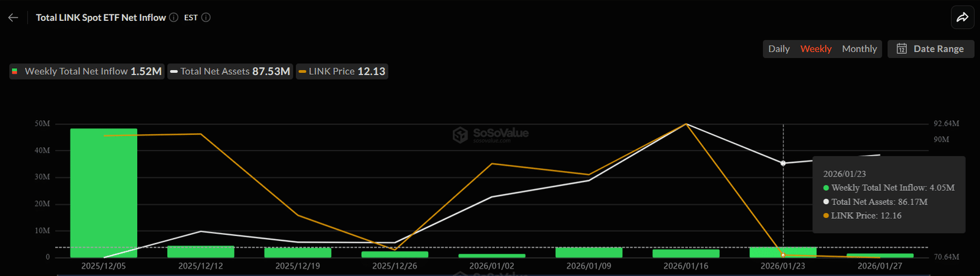Click the 2025/12/12 green bar

(x=200, y=252)
